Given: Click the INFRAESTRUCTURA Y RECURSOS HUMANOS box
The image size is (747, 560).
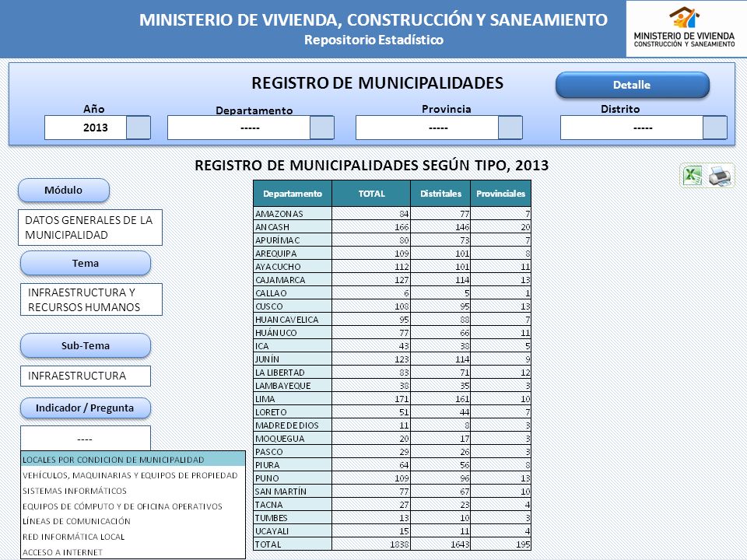Looking at the screenshot, I should click(92, 299).
